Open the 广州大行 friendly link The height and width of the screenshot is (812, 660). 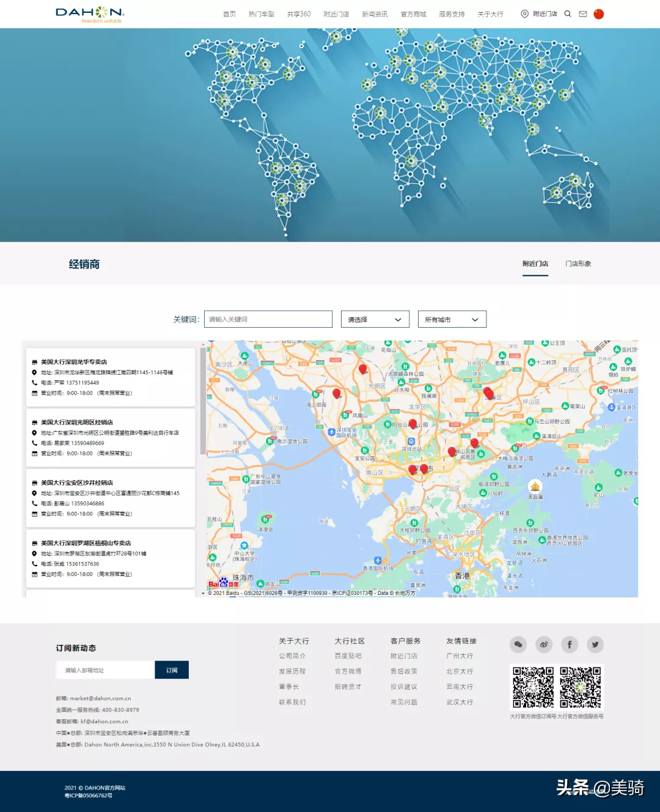coord(460,656)
